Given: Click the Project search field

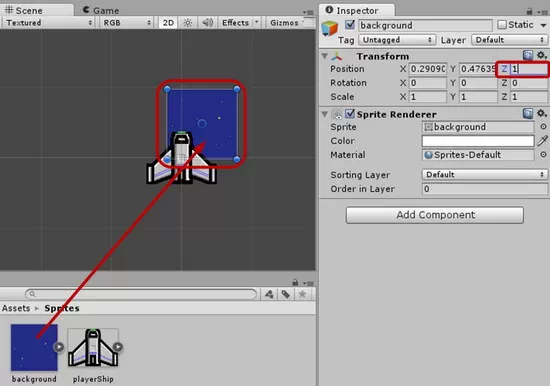Looking at the screenshot, I should [141, 294].
